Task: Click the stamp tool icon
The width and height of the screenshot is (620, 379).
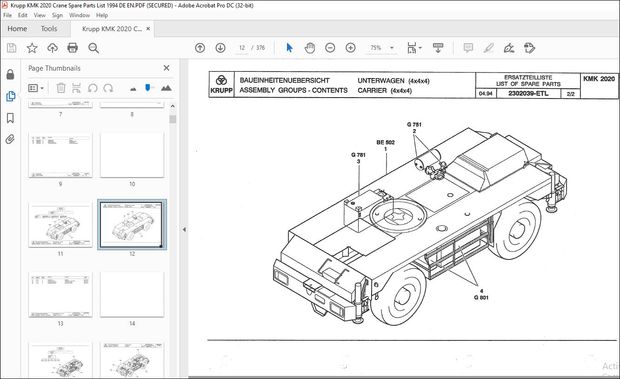Action: (x=529, y=48)
